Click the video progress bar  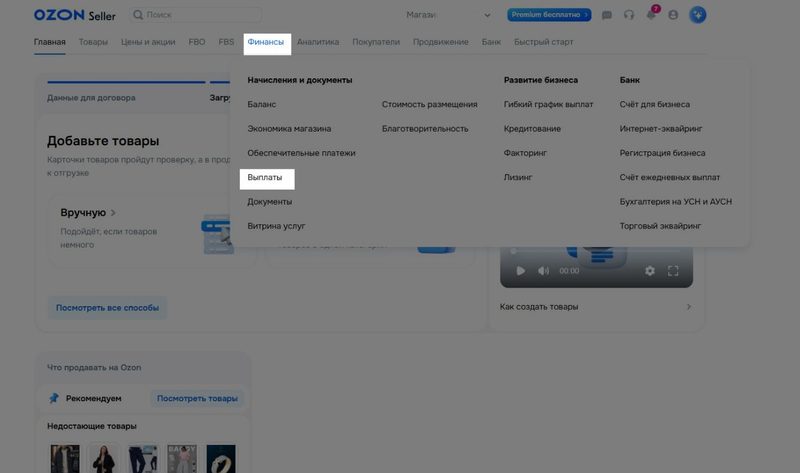596,251
